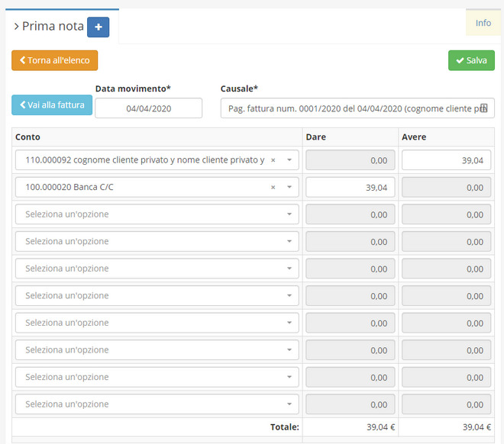Open the fifth row Seleziona un'opzione dropdown
Image resolution: width=504 pixels, height=444 pixels.
point(156,269)
